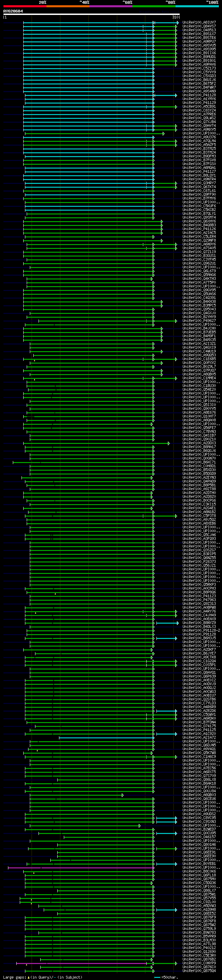Click the green ~80% identity legend bar
Viewport: 222px width, 980px height.
point(154,6)
